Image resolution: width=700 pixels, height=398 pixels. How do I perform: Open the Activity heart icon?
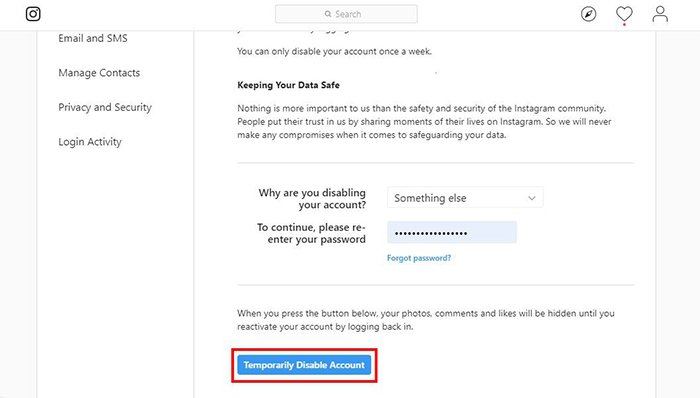point(624,14)
